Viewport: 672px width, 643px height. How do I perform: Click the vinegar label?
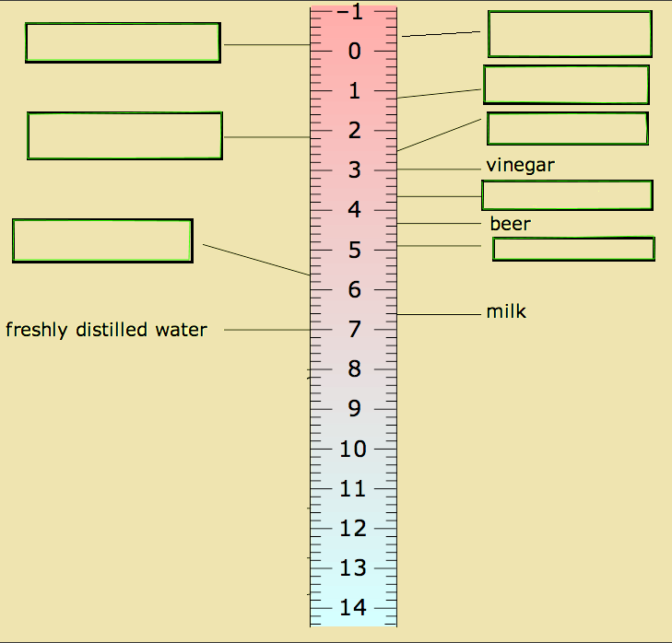(x=520, y=166)
